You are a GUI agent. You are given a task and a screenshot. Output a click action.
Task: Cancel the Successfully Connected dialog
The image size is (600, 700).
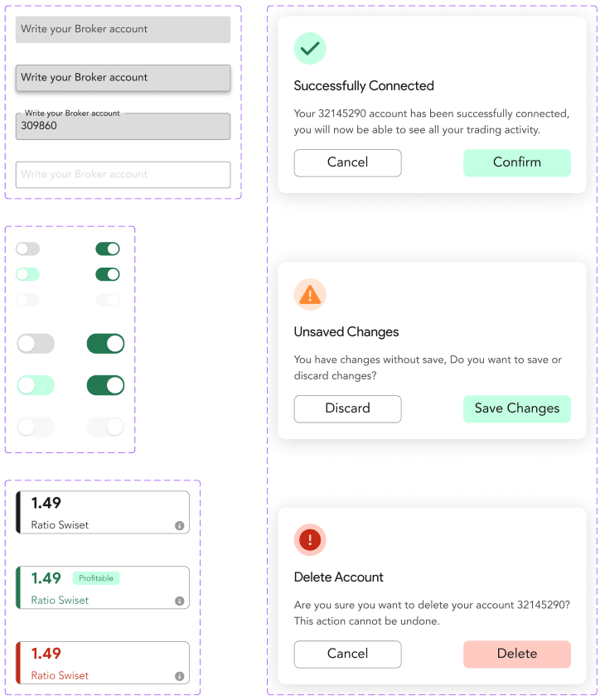(x=347, y=162)
